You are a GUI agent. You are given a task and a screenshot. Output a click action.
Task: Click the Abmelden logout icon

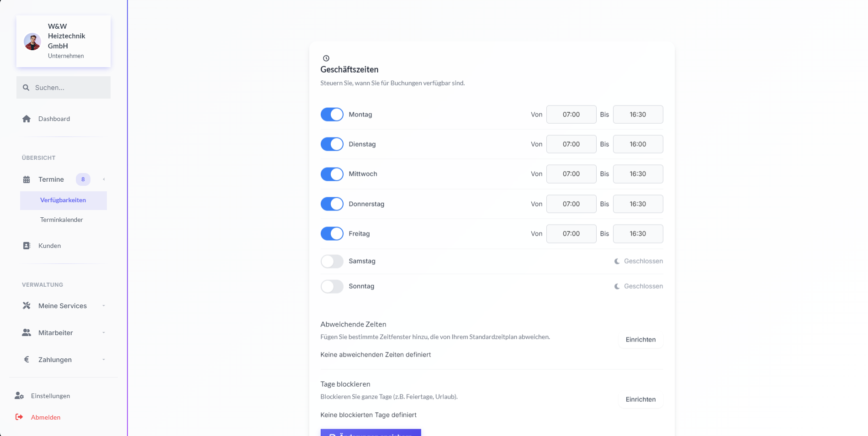(x=19, y=417)
